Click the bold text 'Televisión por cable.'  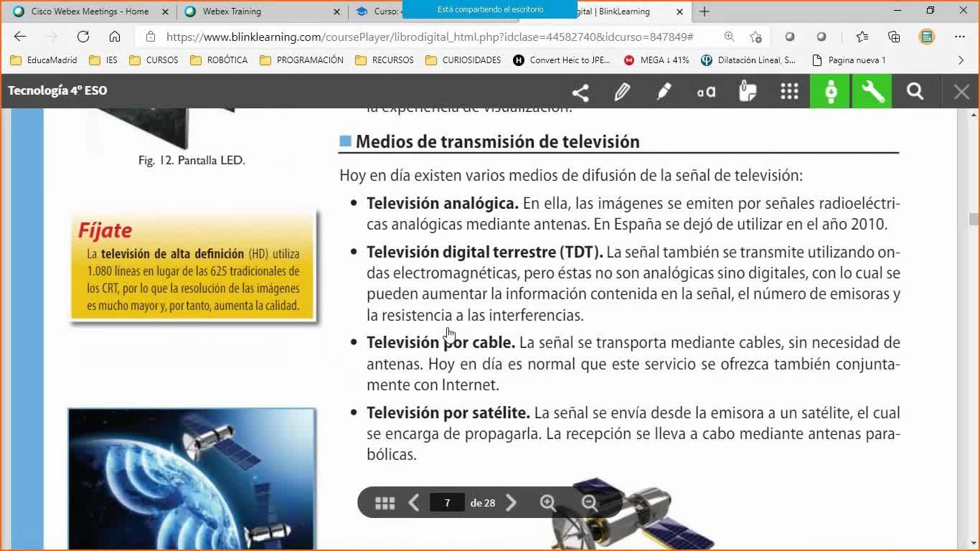tap(440, 342)
